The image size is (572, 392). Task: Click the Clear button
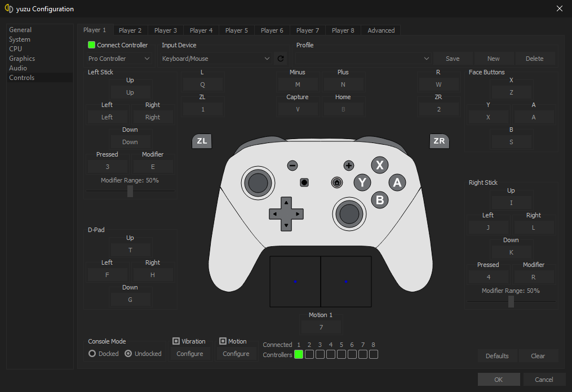(538, 355)
